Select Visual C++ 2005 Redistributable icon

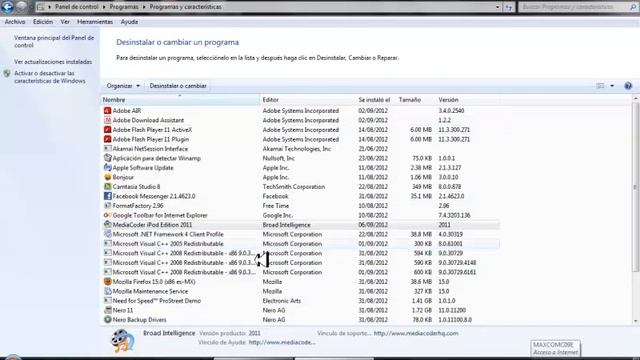pyautogui.click(x=107, y=244)
